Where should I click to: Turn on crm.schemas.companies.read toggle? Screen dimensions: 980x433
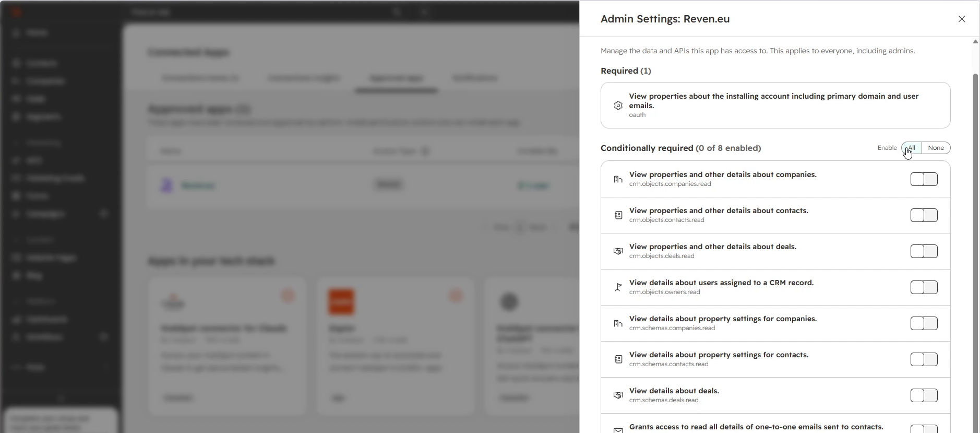tap(924, 323)
